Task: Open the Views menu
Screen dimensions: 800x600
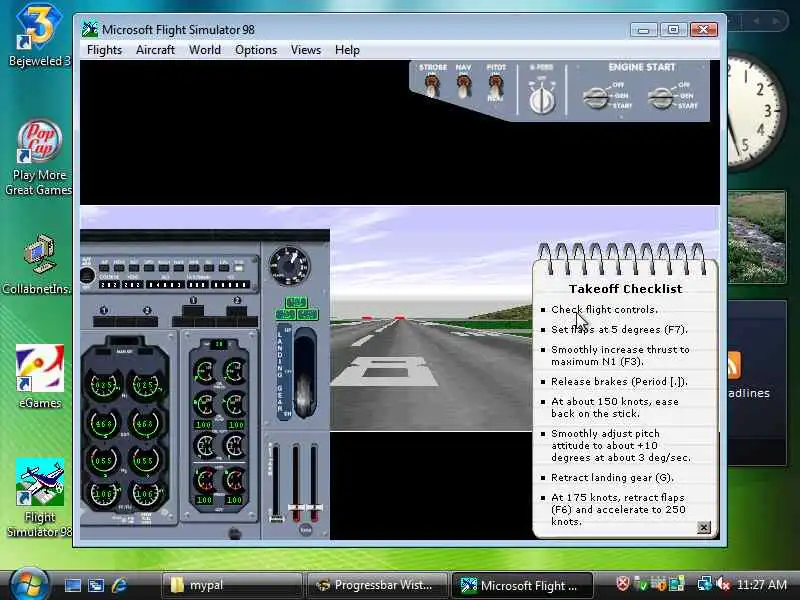Action: 306,50
